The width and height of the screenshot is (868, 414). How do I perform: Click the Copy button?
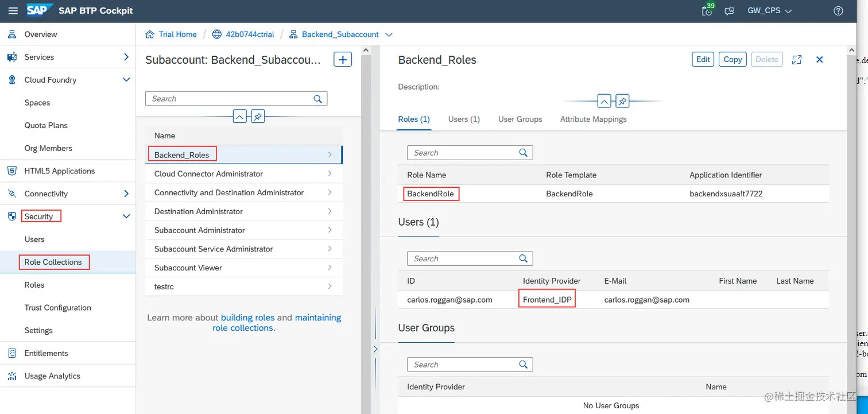[733, 59]
